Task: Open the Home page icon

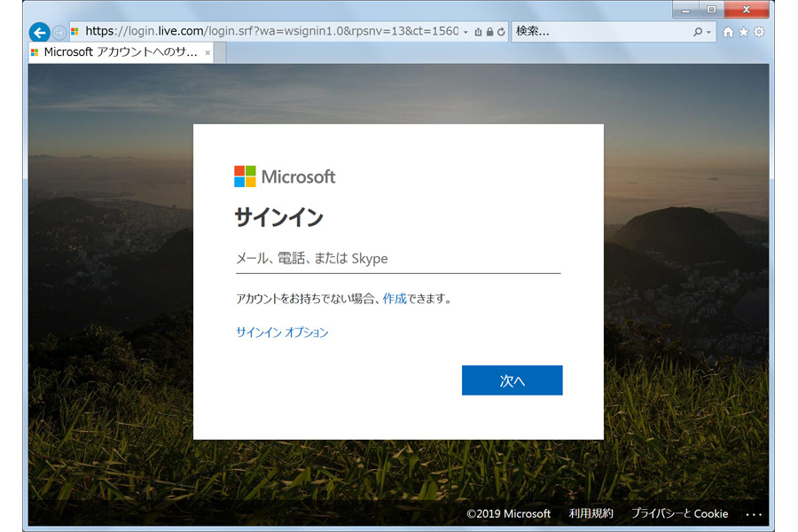Action: 728,32
